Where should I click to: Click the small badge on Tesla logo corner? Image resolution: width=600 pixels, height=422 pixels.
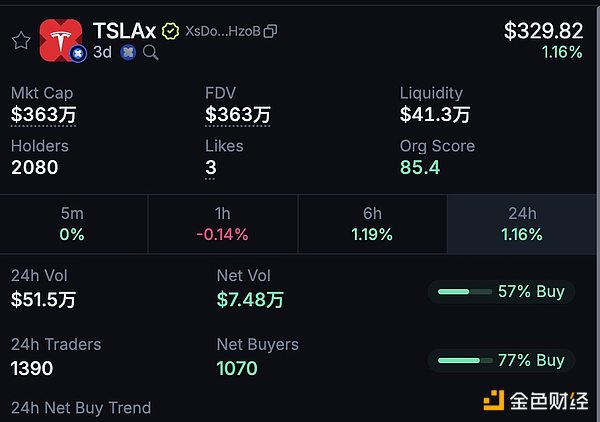(x=76, y=54)
